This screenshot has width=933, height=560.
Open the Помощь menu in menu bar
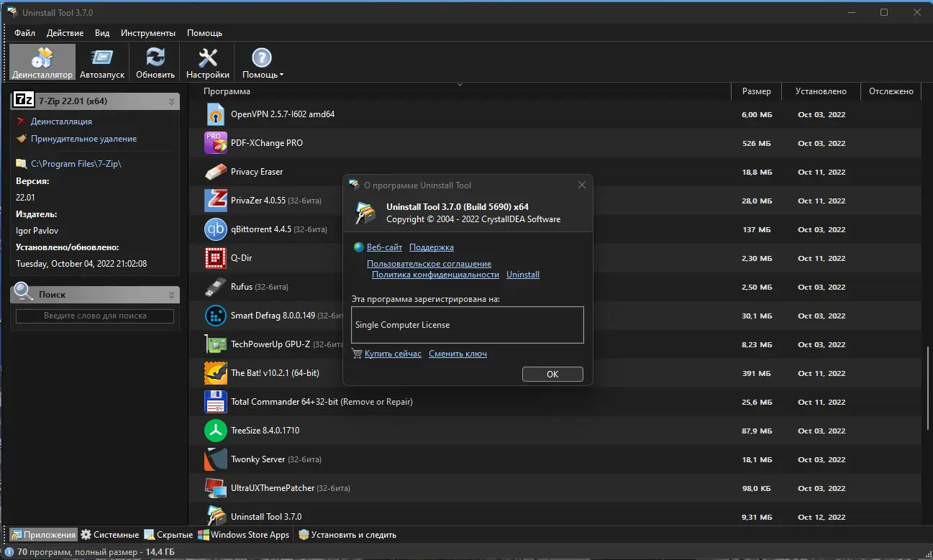coord(204,33)
